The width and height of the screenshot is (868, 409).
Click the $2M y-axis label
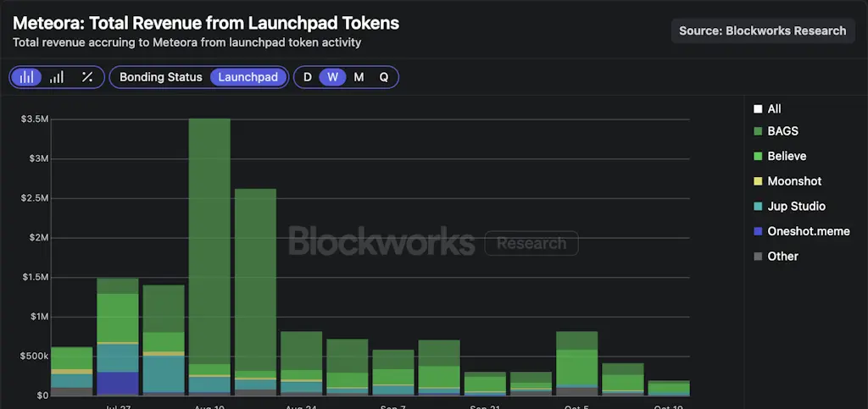40,238
